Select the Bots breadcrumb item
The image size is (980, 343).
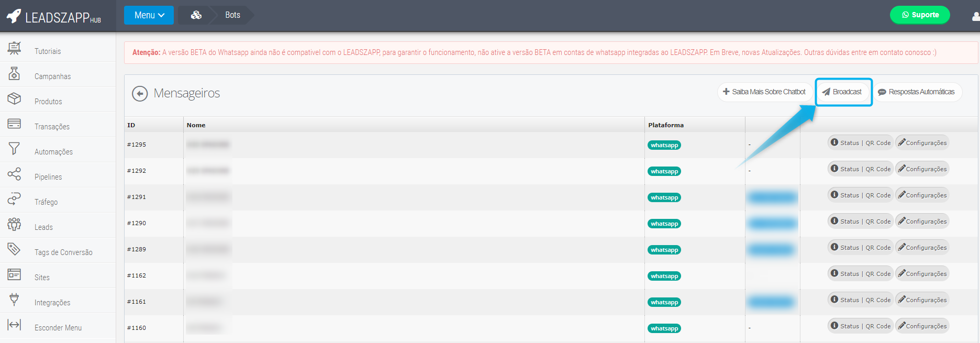232,15
